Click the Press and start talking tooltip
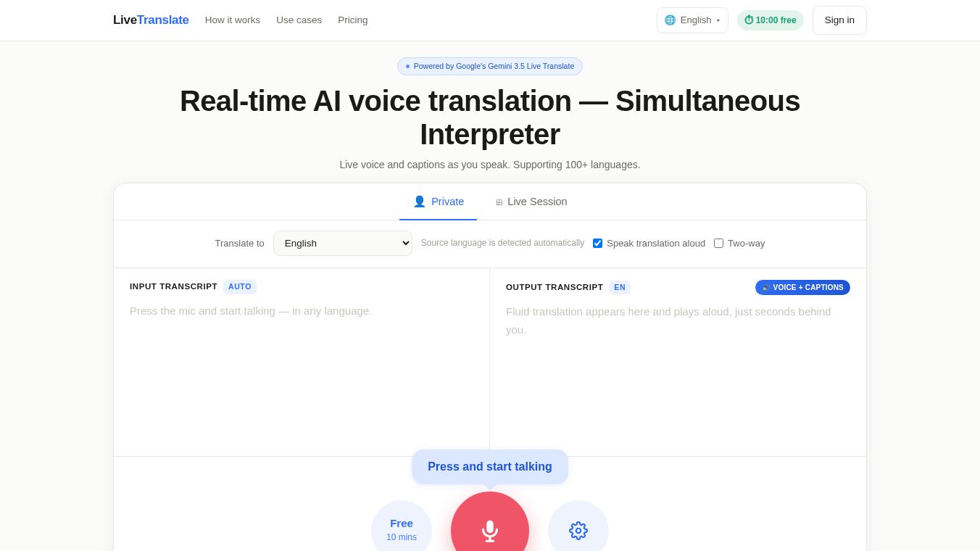Screen dimensions: 980x551 point(490,467)
